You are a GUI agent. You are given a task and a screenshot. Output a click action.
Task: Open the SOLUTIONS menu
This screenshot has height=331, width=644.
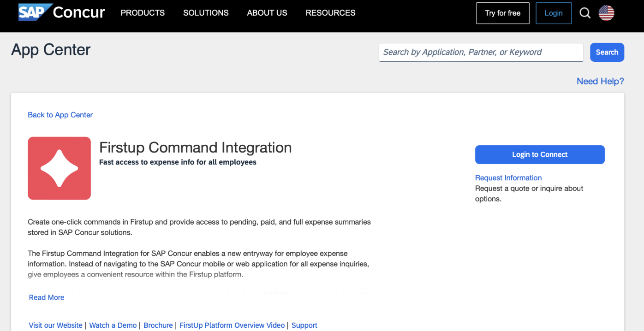(x=206, y=13)
